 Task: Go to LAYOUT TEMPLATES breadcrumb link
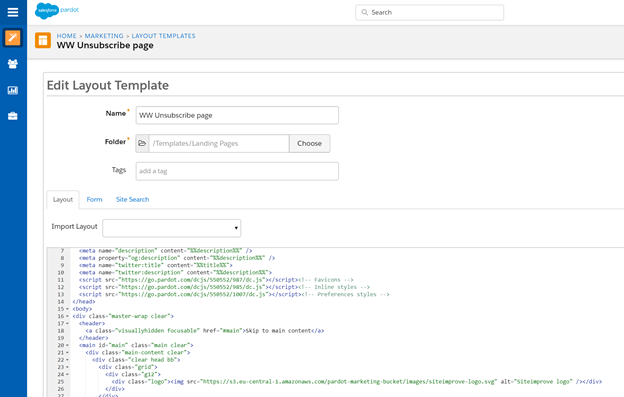(x=164, y=36)
